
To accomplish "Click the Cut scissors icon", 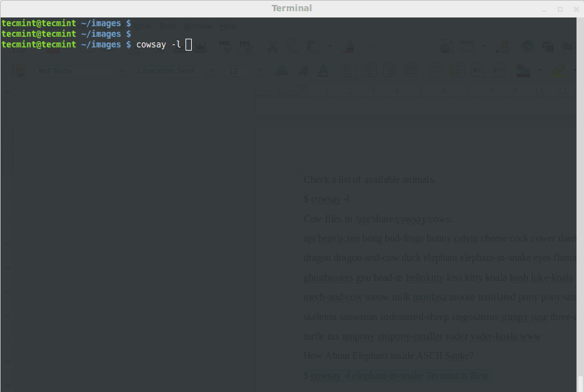I will (272, 46).
